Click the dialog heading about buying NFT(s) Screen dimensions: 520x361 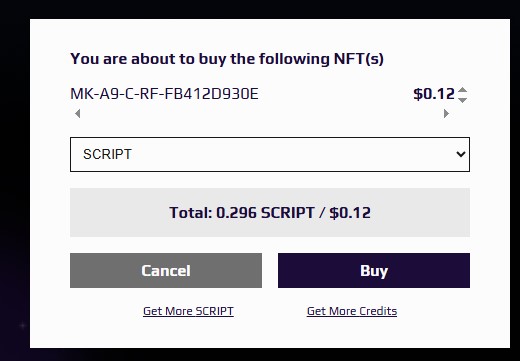227,59
